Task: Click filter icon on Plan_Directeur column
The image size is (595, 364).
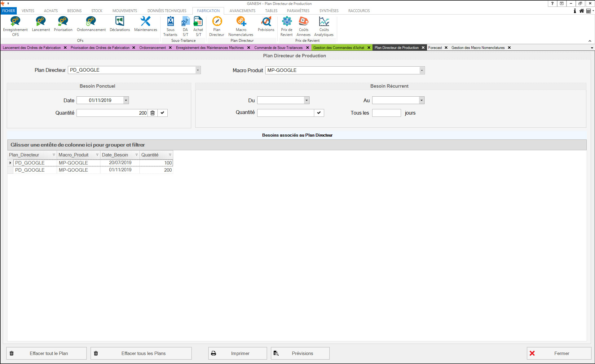Action: tap(54, 155)
